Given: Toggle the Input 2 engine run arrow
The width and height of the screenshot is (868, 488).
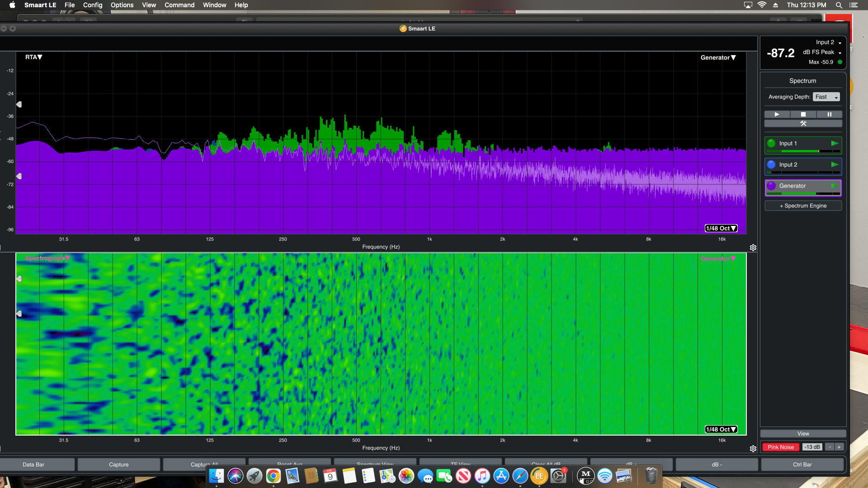Looking at the screenshot, I should tap(835, 164).
